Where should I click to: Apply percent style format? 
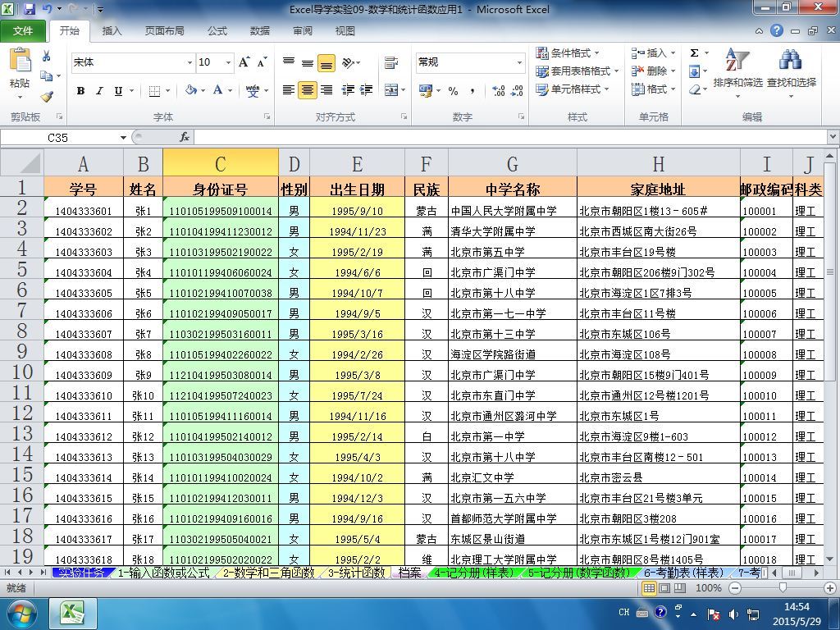pos(453,90)
